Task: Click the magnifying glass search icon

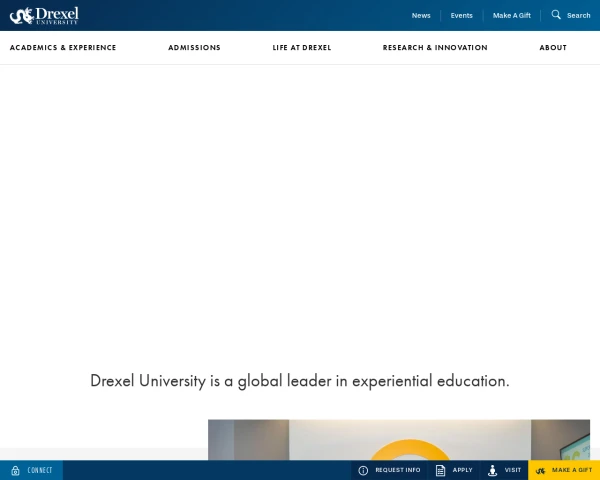Action: point(556,15)
